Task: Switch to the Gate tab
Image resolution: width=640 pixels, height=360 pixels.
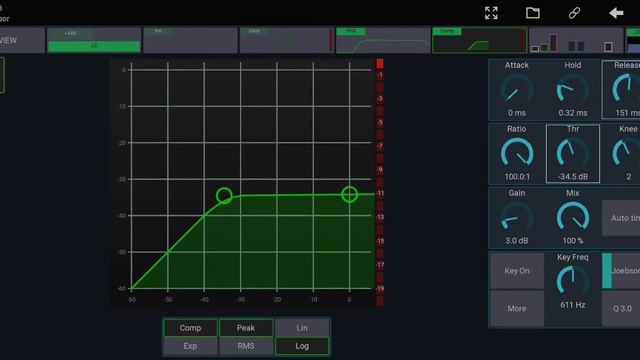Action: point(287,40)
